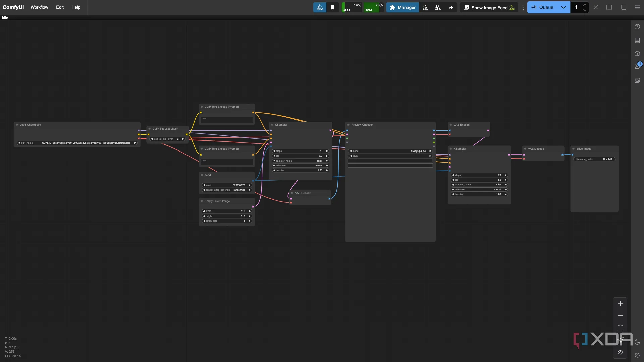Open settings gear icon at bottom right
Screen dimensions: 644x362
pos(637,355)
